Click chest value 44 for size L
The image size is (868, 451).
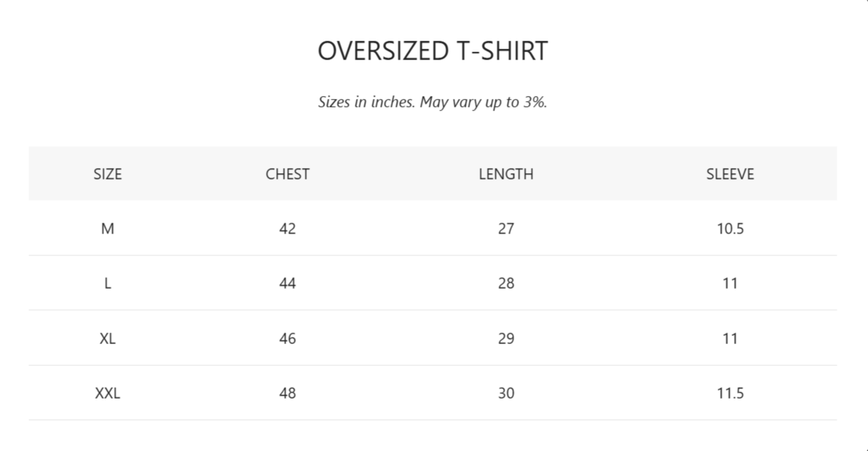(x=288, y=284)
